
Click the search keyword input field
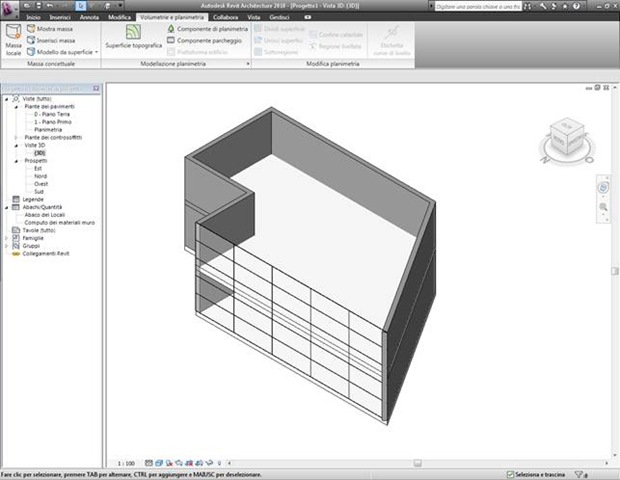click(478, 6)
